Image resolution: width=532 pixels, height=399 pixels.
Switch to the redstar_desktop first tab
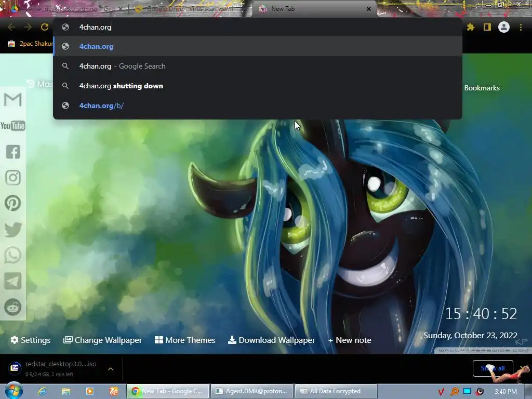[64, 9]
